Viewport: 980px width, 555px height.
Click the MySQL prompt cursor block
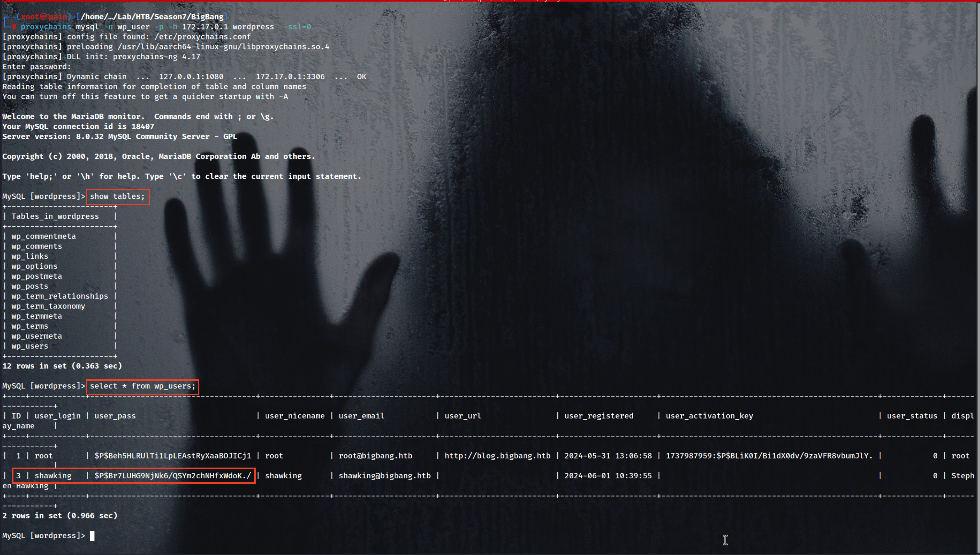(x=92, y=536)
